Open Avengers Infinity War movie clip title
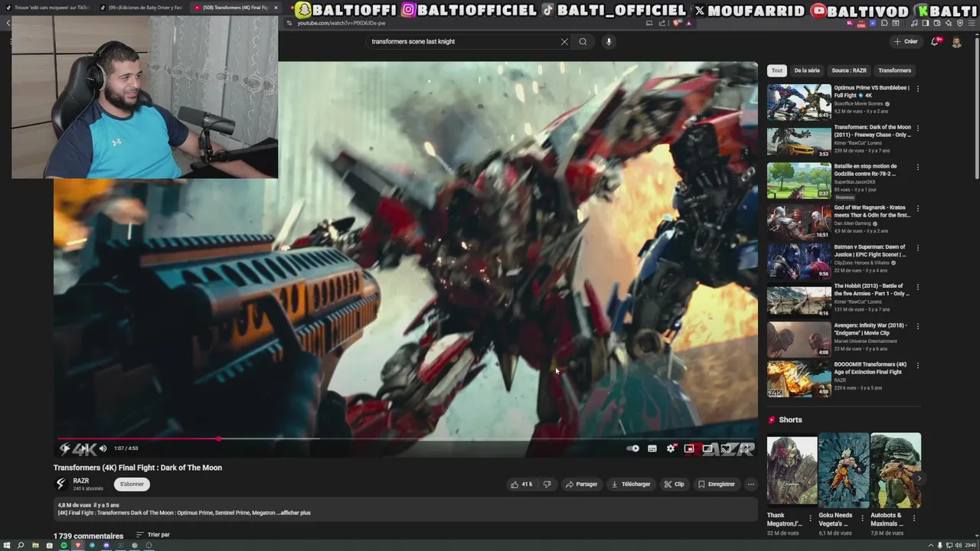This screenshot has width=980, height=551. 870,329
